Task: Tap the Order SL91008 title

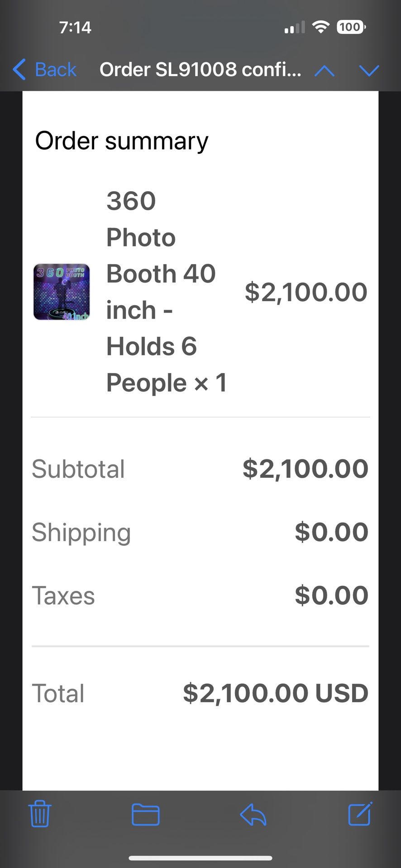Action: [x=200, y=70]
